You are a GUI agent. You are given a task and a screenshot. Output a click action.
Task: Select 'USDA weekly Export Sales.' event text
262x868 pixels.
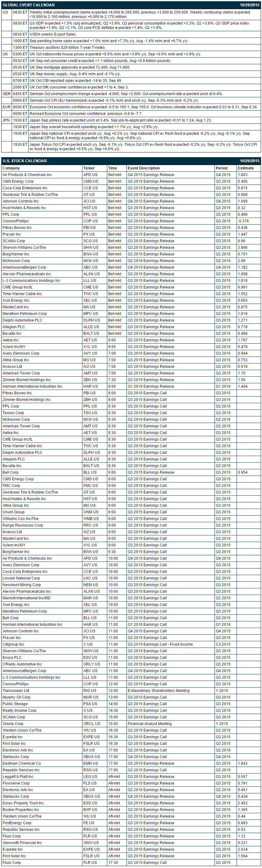coord(53,34)
